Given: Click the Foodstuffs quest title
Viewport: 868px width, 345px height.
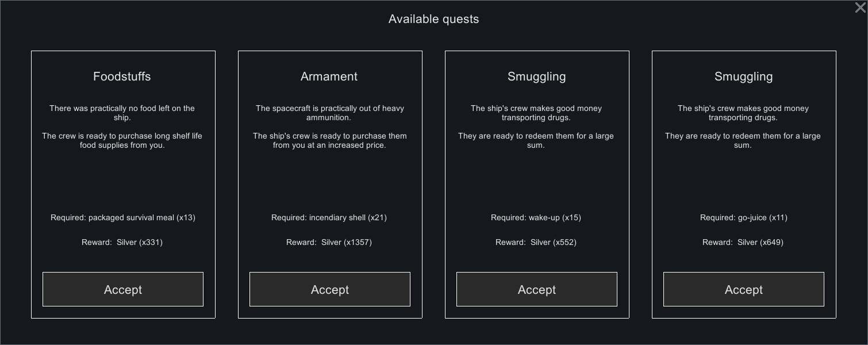Looking at the screenshot, I should coord(122,76).
